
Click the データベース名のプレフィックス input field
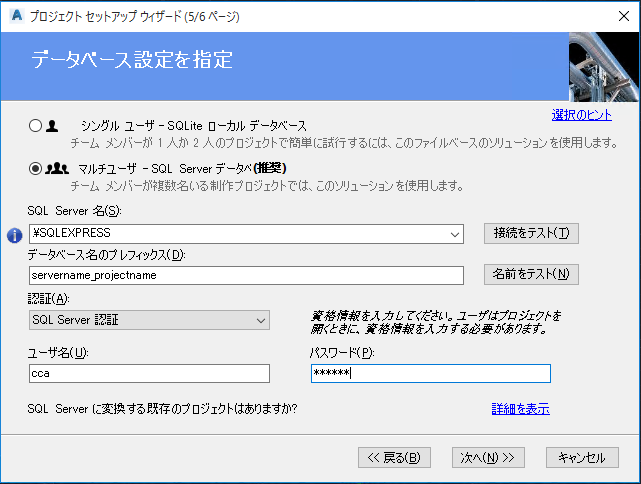246,275
